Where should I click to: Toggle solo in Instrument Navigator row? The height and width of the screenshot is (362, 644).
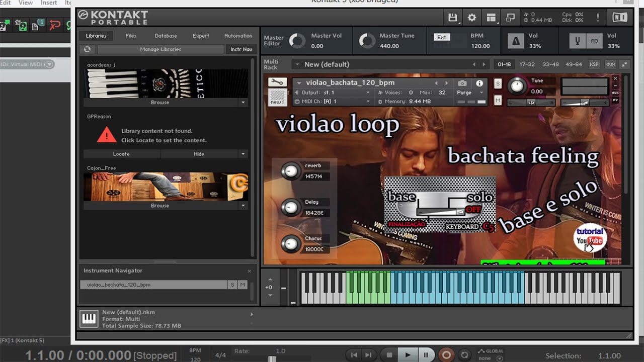pos(232,285)
